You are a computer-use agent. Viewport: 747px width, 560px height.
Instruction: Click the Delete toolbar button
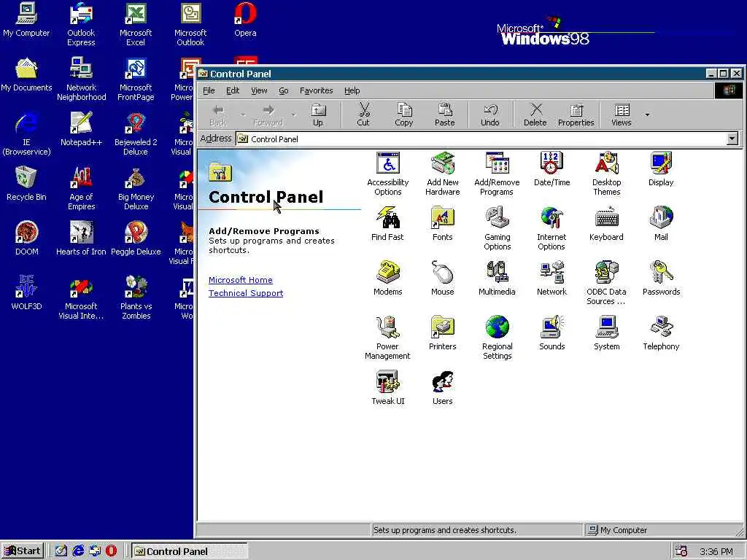click(x=535, y=115)
